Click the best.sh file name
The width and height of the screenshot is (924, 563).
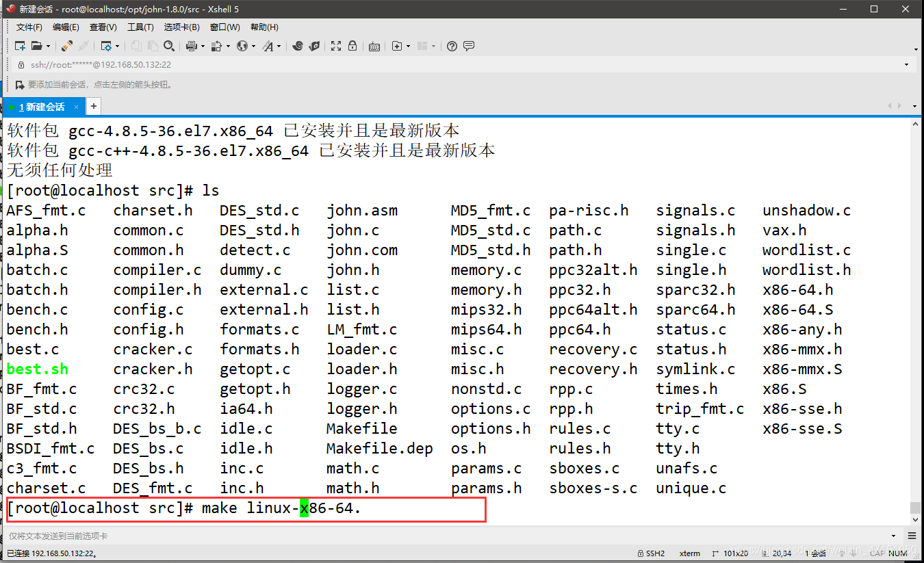point(38,369)
